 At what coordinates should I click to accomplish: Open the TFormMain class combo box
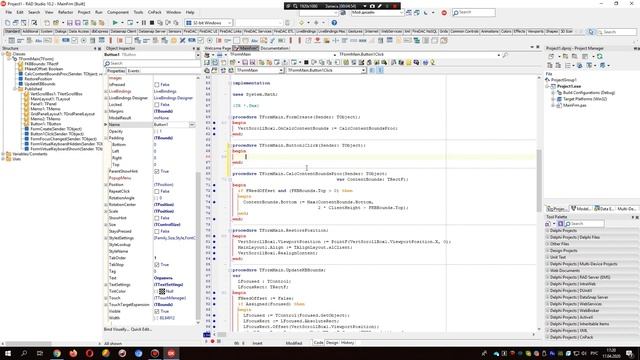(x=259, y=70)
